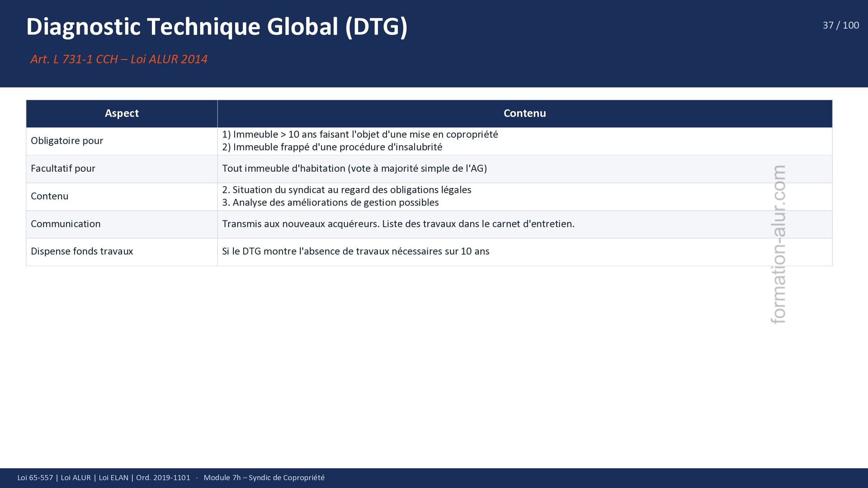Image resolution: width=868 pixels, height=488 pixels.
Task: Click the slide title Diagnostic Technique Global (DTG)
Action: 217,27
